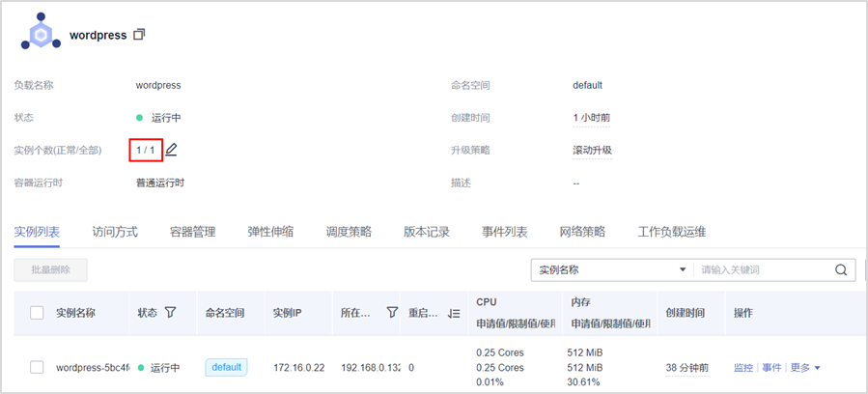Viewport: 868px width, 394px height.
Task: Click the copy icon next to wordpress title
Action: [140, 35]
